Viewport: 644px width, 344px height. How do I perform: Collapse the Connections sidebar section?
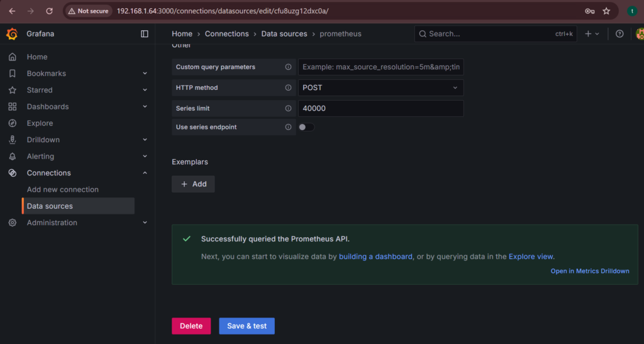[x=145, y=173]
